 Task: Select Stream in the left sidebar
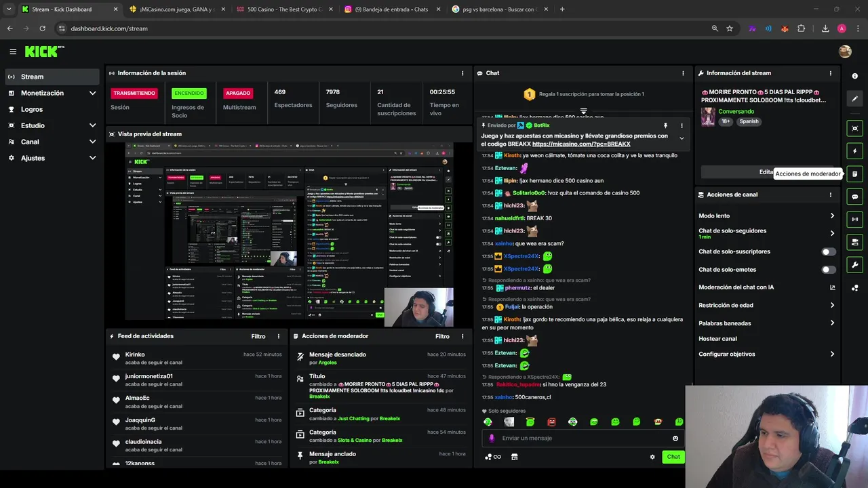(52, 77)
